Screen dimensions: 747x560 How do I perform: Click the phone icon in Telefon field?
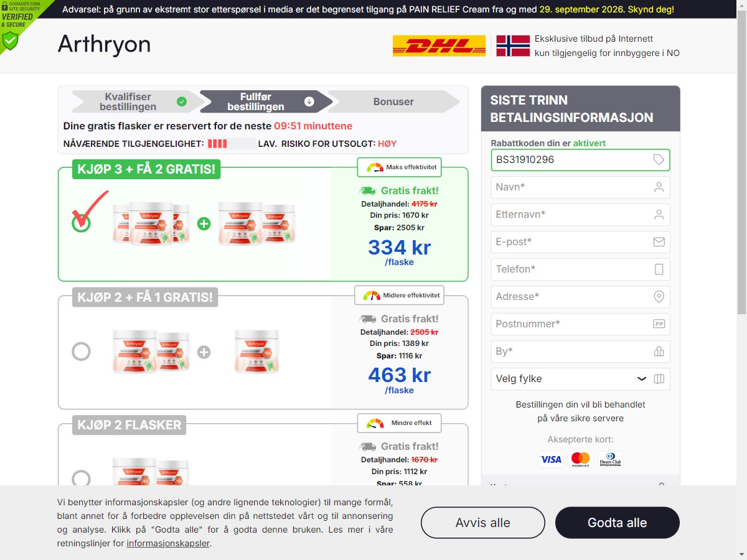click(659, 269)
